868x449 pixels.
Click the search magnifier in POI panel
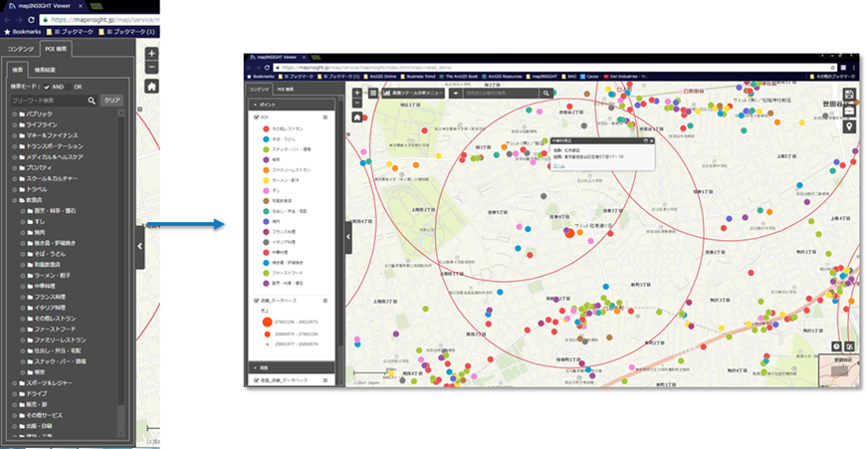[92, 101]
